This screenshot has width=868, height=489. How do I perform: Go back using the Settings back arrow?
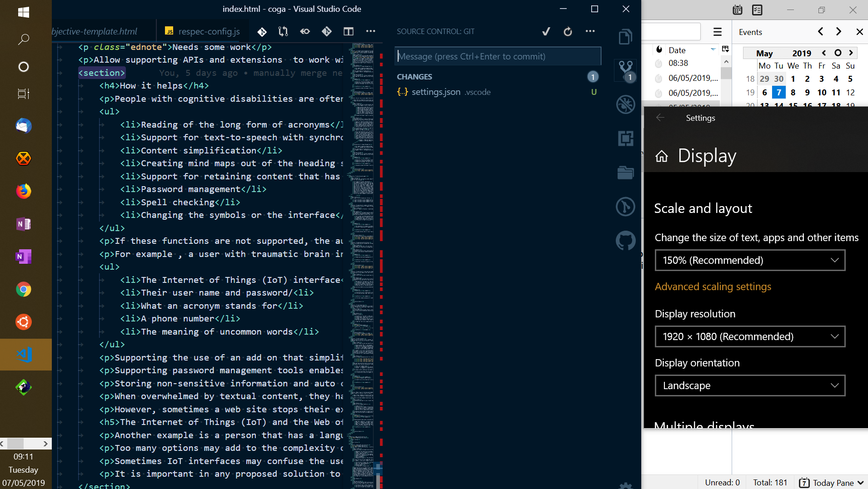click(660, 117)
